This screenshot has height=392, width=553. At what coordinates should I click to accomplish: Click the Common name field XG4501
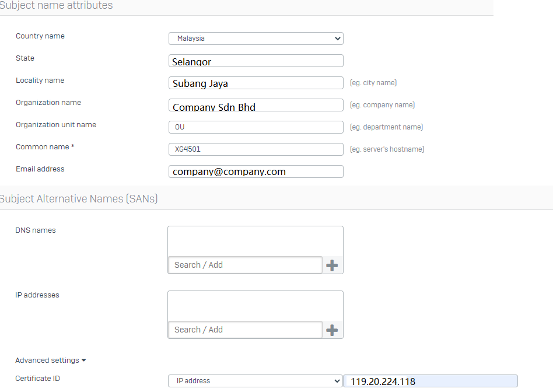[x=256, y=149]
